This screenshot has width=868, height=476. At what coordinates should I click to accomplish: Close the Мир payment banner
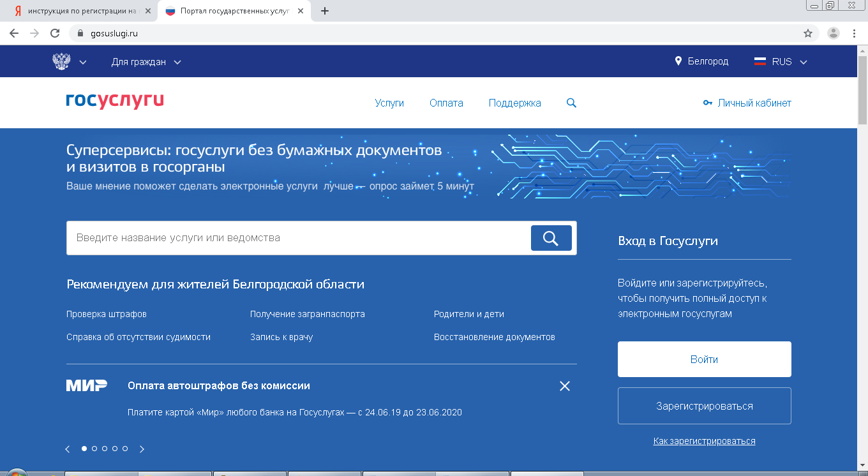point(564,386)
